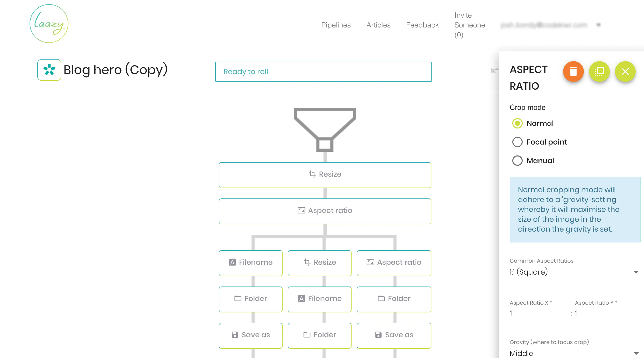
Task: Click the disk icon in the right-branch Save as step
Action: tap(378, 335)
